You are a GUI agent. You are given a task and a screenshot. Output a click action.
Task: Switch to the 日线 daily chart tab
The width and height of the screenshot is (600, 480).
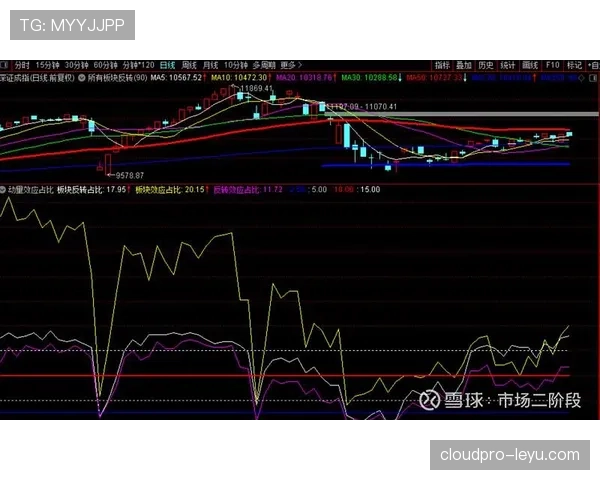(x=167, y=65)
